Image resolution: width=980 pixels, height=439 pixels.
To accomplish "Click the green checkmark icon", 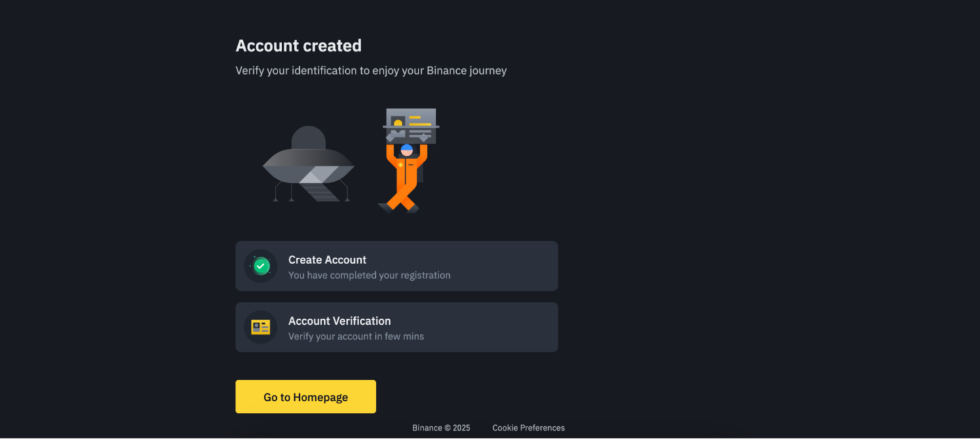I will click(x=261, y=266).
